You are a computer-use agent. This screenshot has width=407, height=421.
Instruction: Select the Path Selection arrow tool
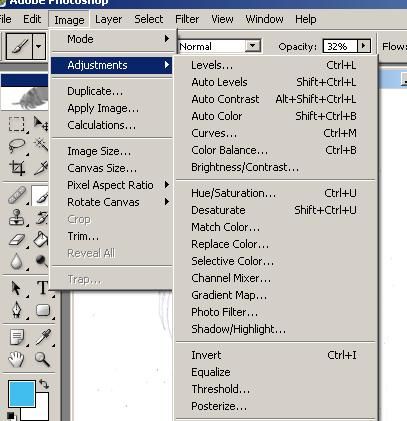coord(17,288)
